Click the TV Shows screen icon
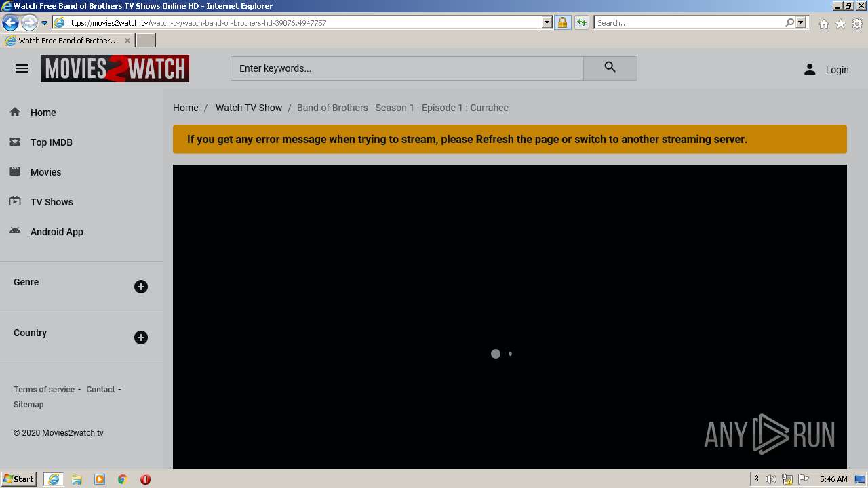 [15, 201]
